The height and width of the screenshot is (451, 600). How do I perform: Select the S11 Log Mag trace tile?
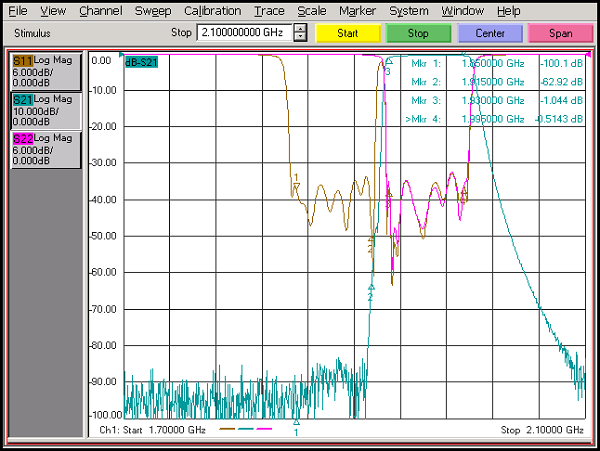[x=45, y=72]
